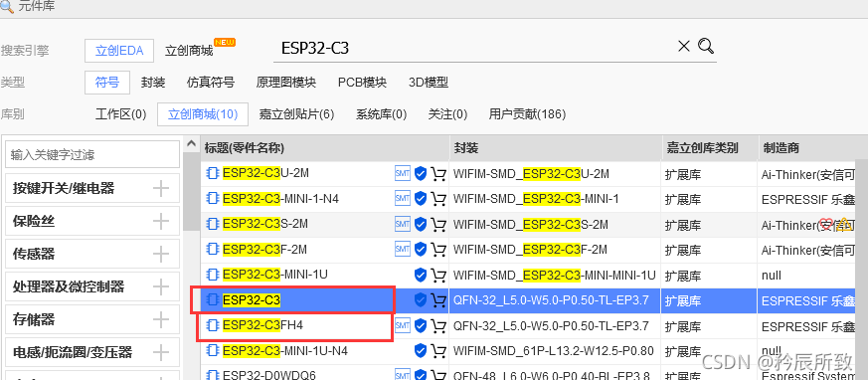Screen dimensions: 868x380
Task: Expand 存储器 category
Action: (161, 319)
